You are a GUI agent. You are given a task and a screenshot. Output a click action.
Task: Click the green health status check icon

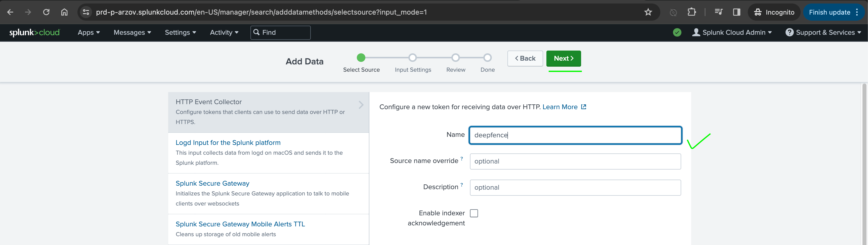point(677,32)
